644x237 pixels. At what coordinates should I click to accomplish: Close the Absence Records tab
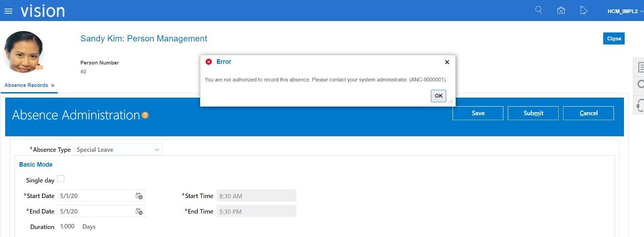tap(53, 86)
